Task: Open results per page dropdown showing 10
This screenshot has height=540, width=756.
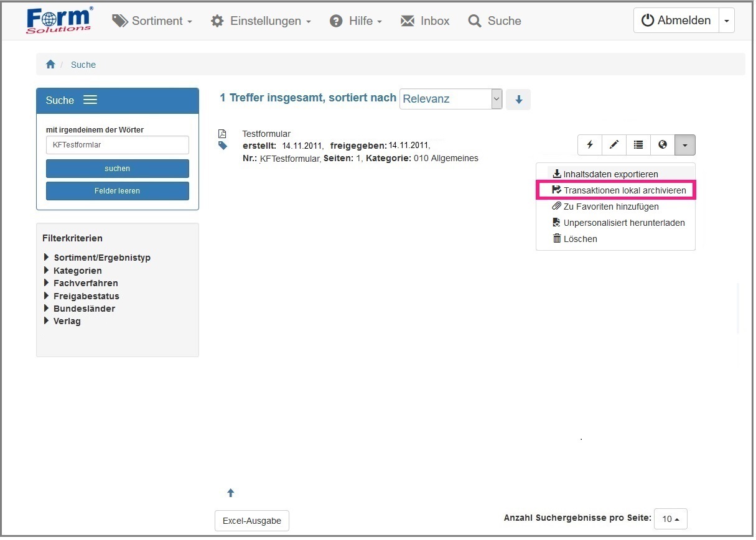Action: 670,519
